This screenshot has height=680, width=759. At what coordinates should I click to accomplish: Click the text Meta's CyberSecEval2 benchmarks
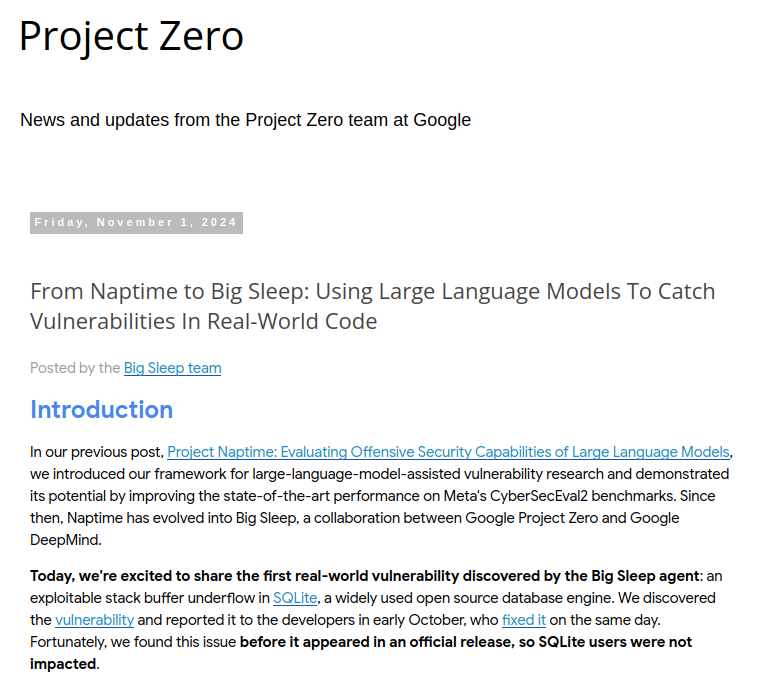560,496
